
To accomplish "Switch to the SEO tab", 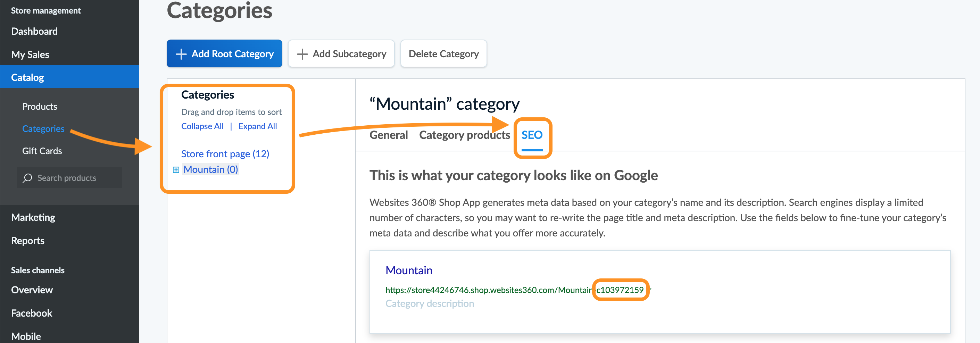I will (x=531, y=135).
